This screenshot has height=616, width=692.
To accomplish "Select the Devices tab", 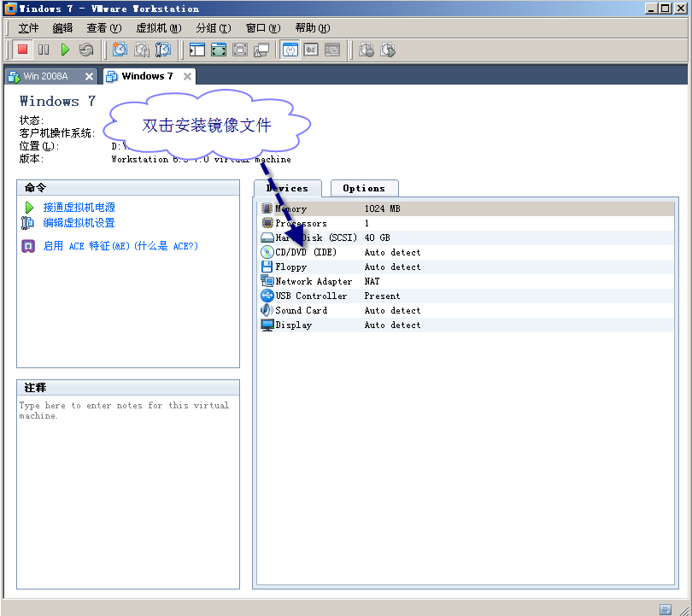I will [287, 189].
